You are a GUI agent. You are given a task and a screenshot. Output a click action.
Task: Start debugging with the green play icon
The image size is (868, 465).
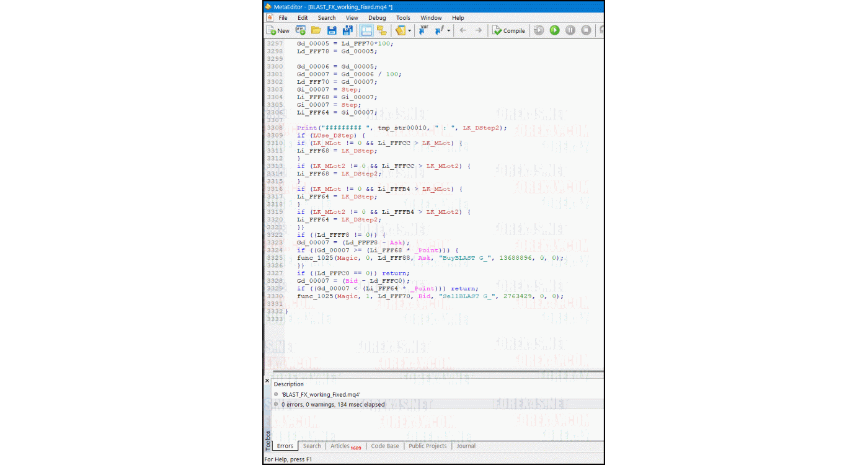coord(554,30)
